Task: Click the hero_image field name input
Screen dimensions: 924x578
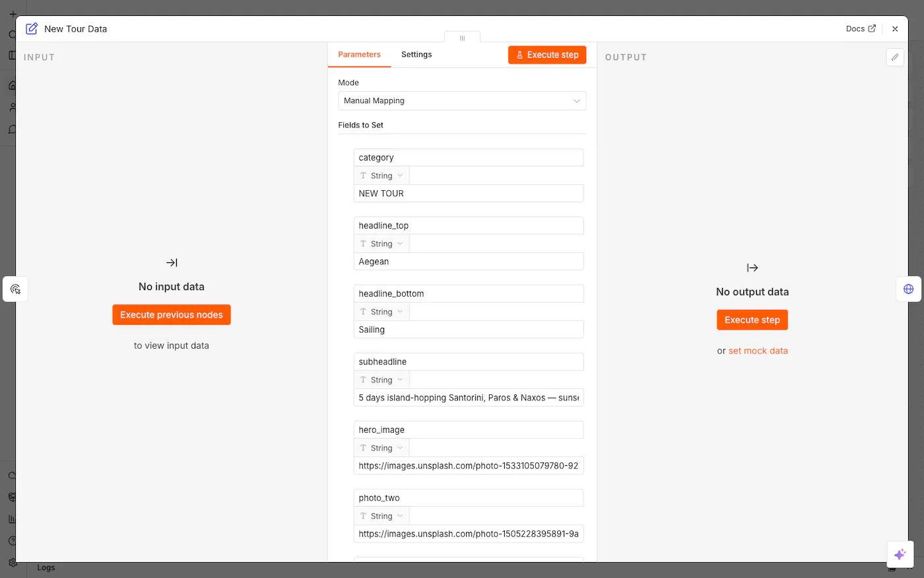Action: (x=469, y=429)
